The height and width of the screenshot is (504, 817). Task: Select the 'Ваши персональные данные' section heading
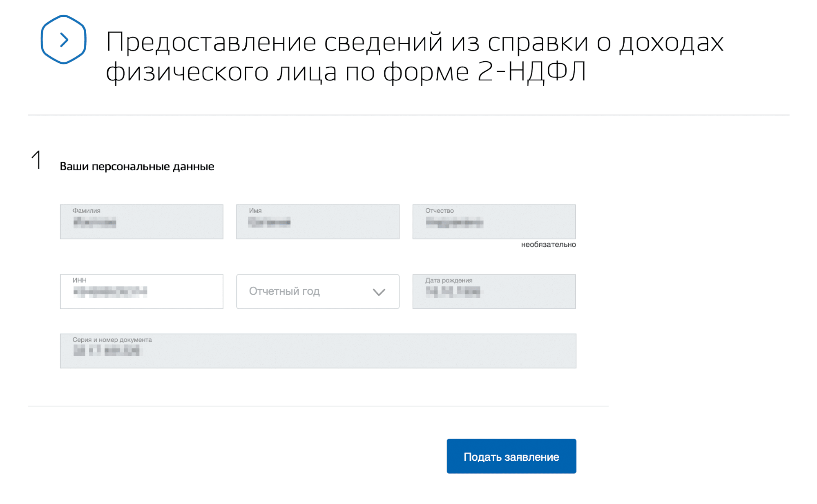137,167
